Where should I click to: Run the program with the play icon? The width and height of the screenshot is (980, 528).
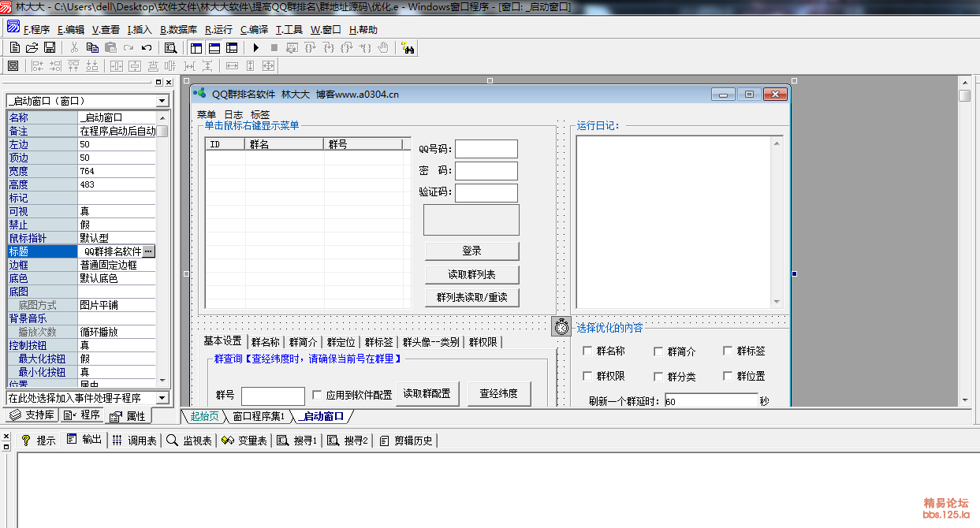point(256,48)
